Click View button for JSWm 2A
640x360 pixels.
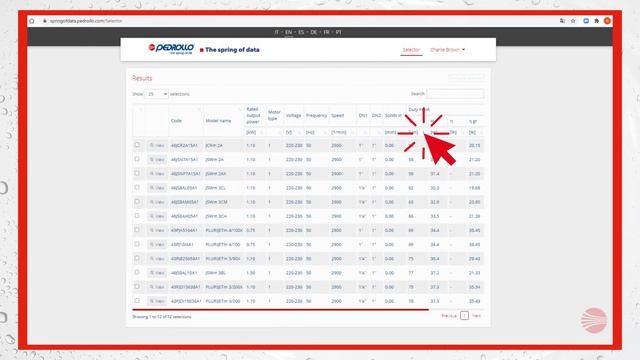click(157, 160)
